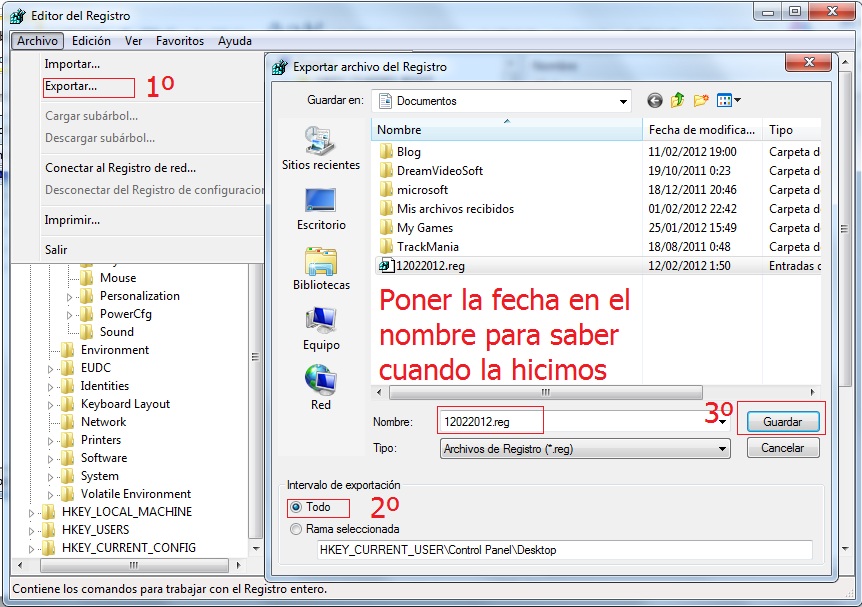Open the views menu dropdown arrow
The width and height of the screenshot is (862, 607).
737,100
